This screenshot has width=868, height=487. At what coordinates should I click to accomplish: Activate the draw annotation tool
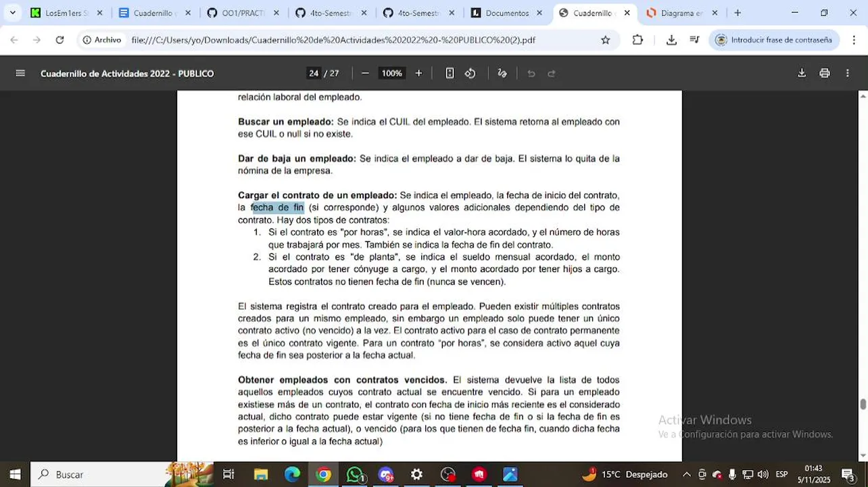(502, 73)
